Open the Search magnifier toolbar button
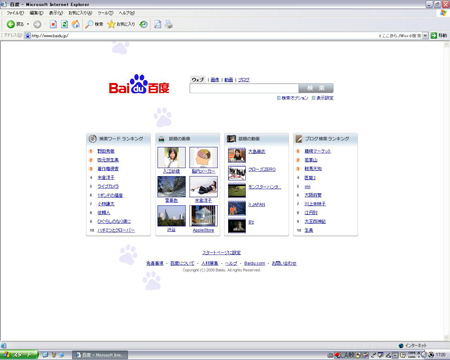This screenshot has height=360, width=450. point(94,24)
